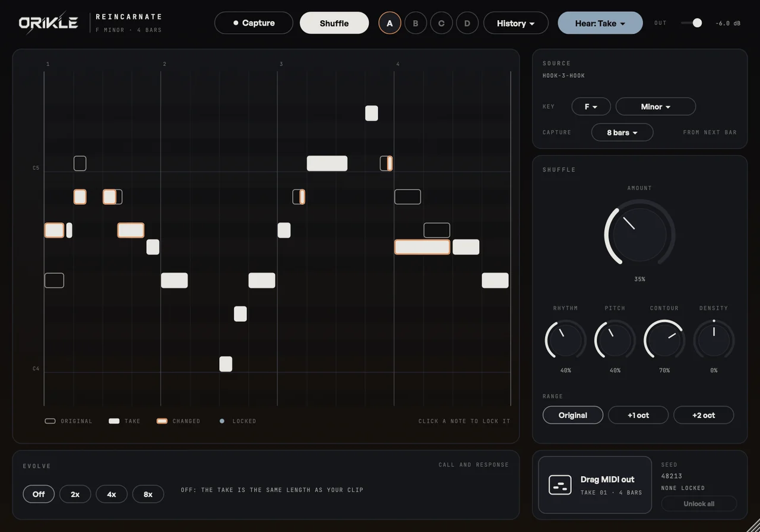Click the Drag MIDI out box
The image size is (760, 532).
point(595,484)
